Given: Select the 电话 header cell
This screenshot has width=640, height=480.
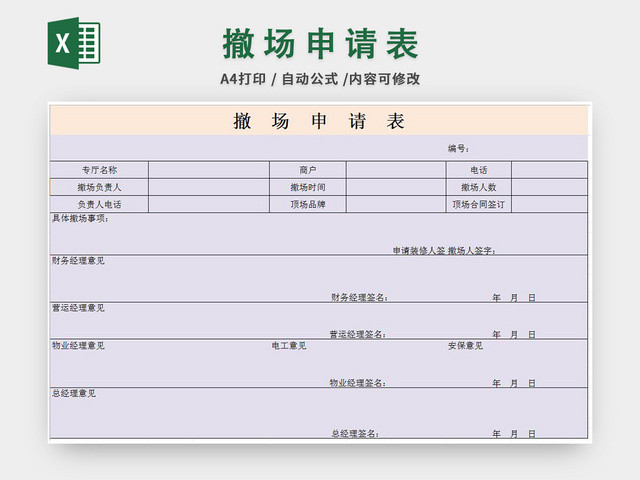Looking at the screenshot, I should (x=479, y=170).
